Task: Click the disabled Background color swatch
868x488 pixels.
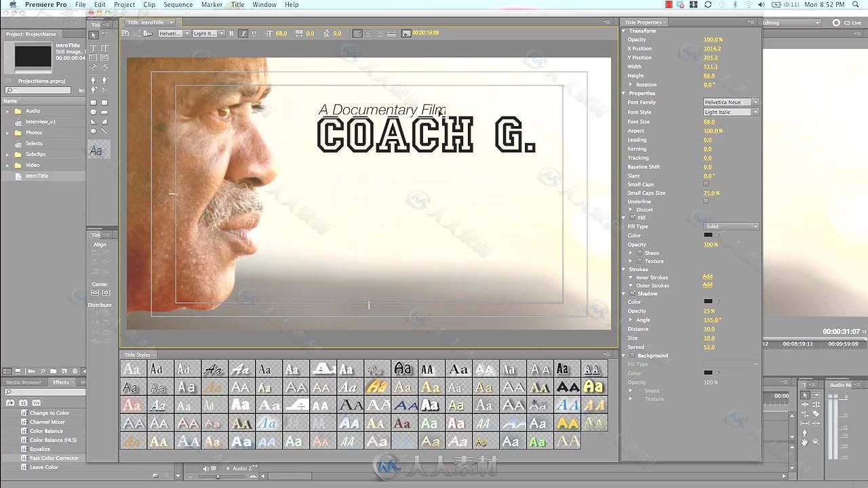Action: pos(708,373)
